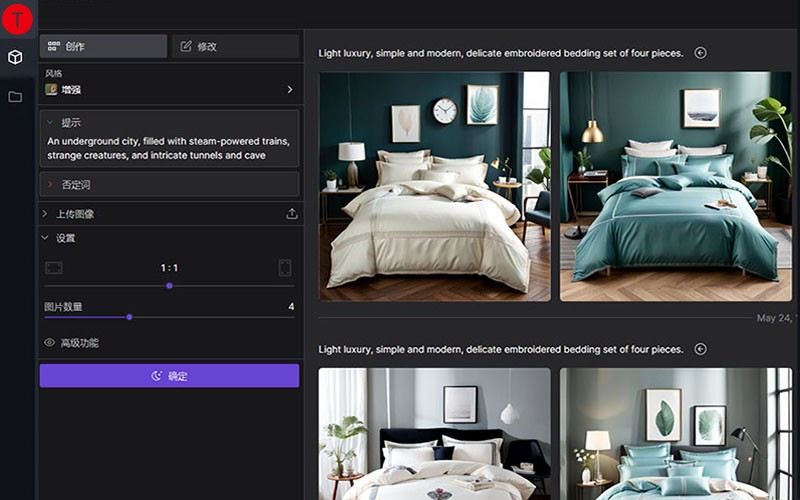Viewport: 800px width, 500px height.
Task: Toggle the 高级功能 eye icon
Action: pos(49,343)
